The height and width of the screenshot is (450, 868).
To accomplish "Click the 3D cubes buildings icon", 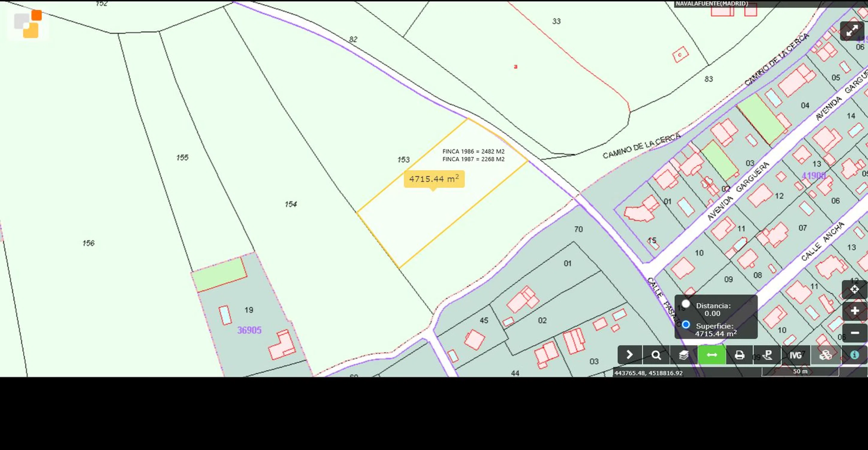I will (825, 355).
